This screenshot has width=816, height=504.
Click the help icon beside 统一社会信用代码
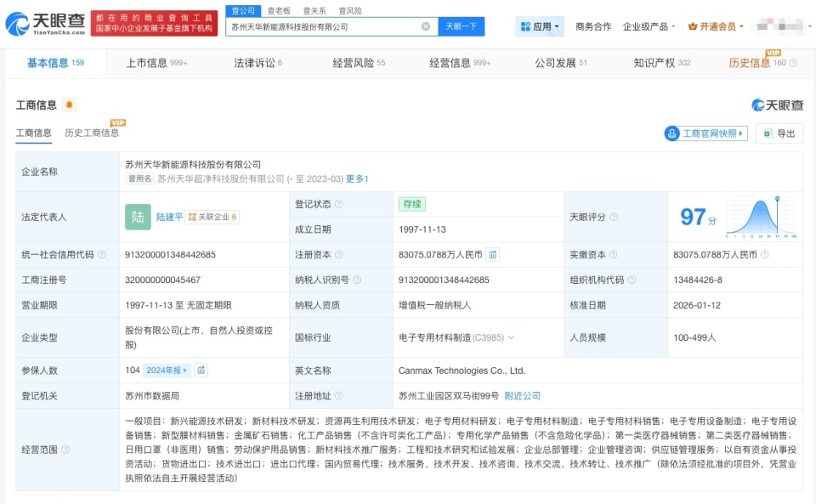coord(101,255)
